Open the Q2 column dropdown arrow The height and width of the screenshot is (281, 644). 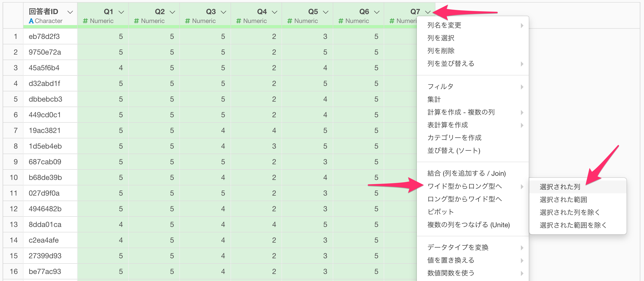pyautogui.click(x=172, y=12)
